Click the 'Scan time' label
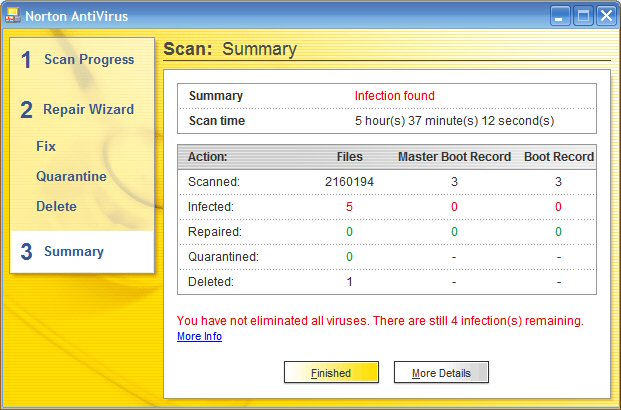621x410 pixels. point(217,121)
